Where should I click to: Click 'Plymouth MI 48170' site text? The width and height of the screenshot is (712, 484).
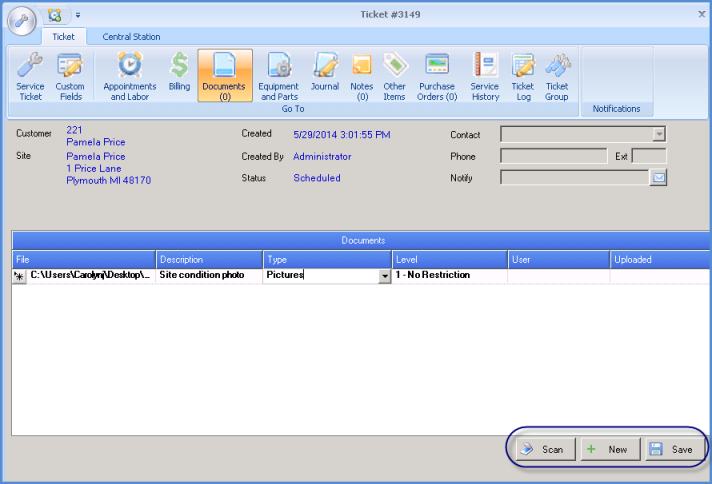109,180
